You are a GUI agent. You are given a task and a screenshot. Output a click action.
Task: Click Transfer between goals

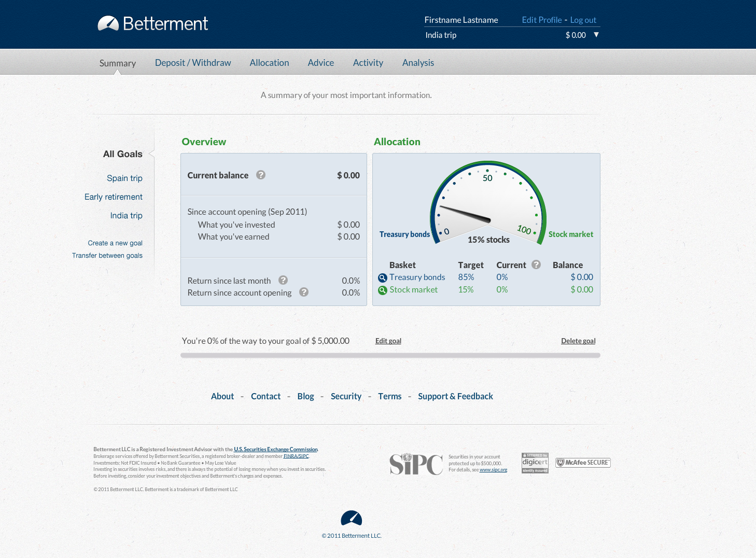point(107,255)
